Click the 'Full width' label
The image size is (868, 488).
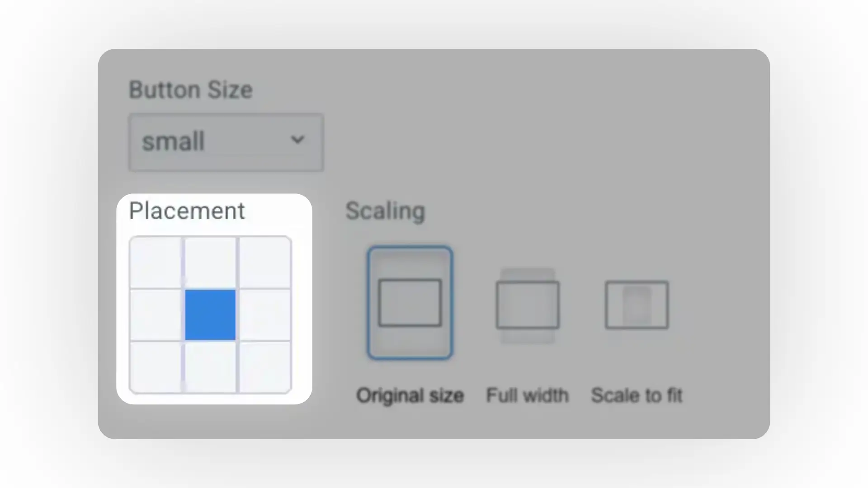527,395
